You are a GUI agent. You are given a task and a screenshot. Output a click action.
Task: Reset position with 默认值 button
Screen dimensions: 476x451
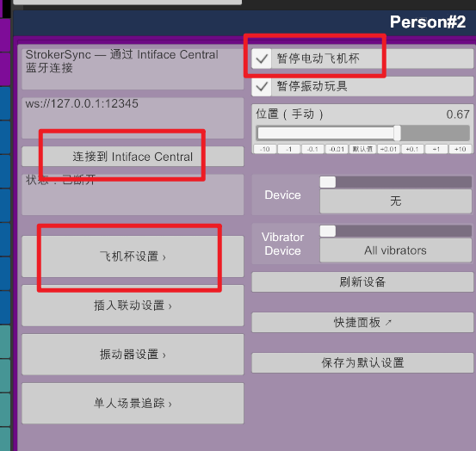(362, 149)
